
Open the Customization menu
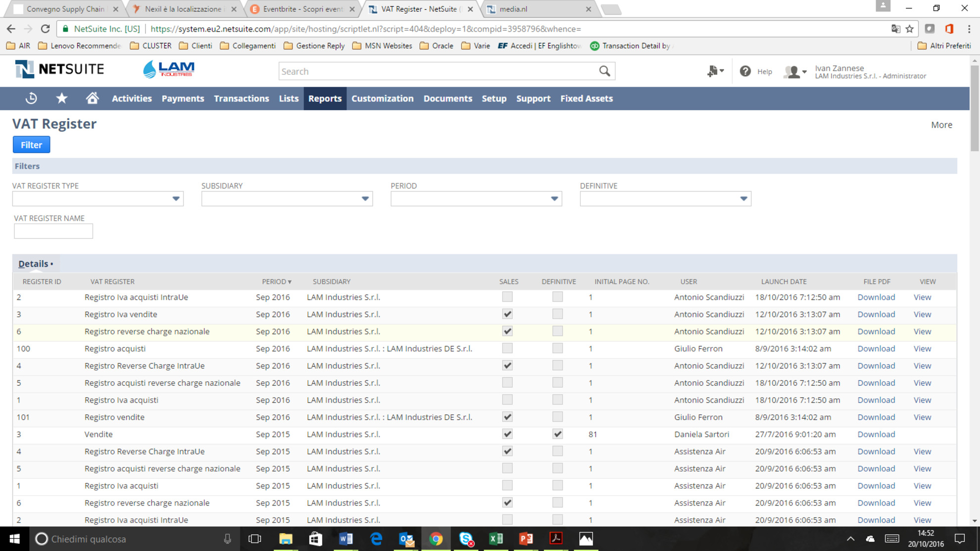pos(382,98)
